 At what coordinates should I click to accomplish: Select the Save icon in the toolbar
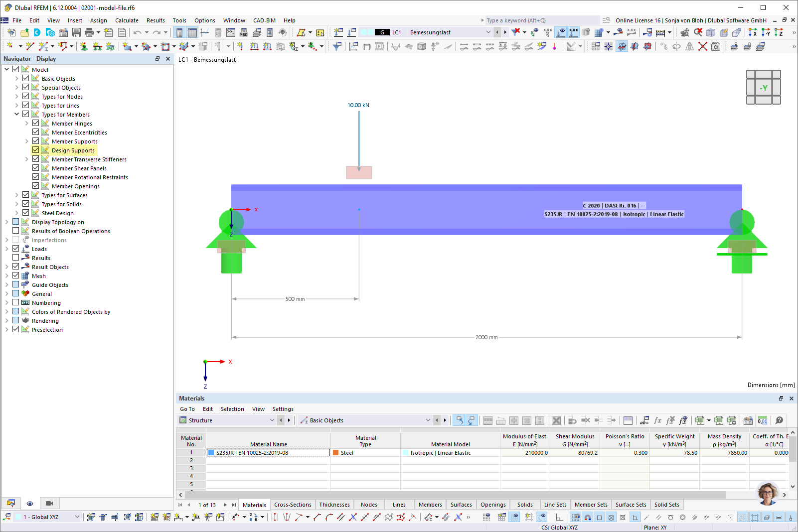click(76, 32)
